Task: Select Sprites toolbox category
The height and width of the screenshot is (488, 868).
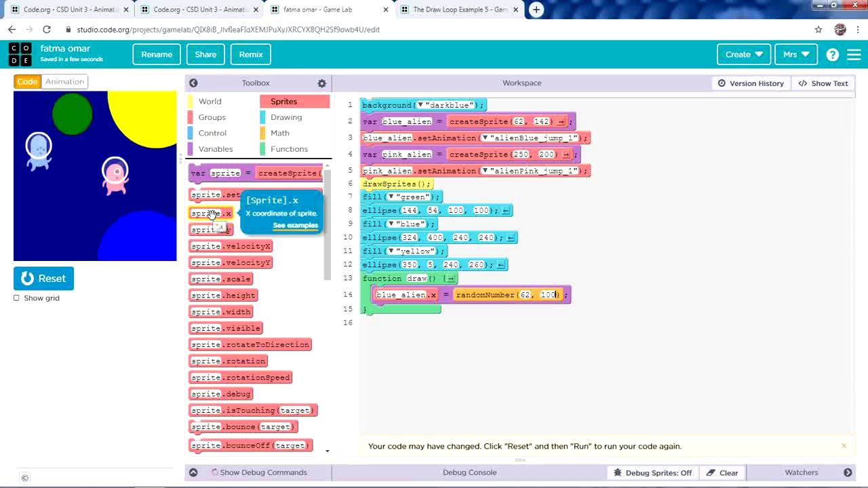Action: (295, 101)
